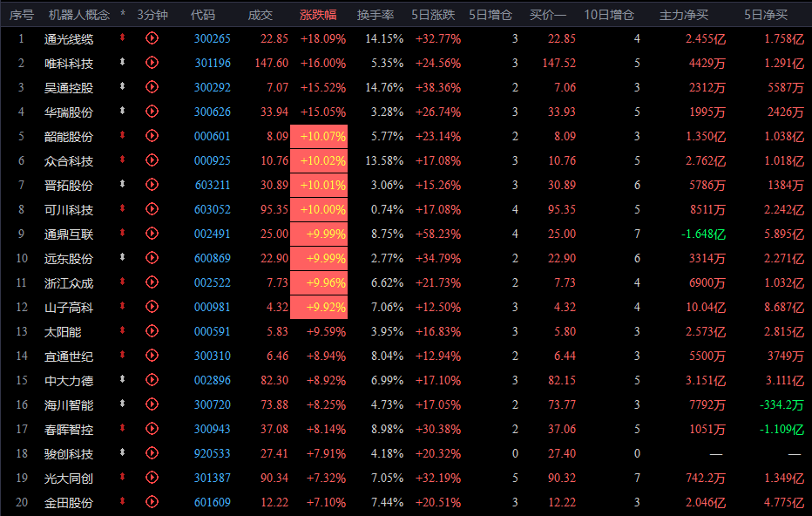Sort by the 涨跌幅 column header
812x516 pixels.
coord(318,15)
